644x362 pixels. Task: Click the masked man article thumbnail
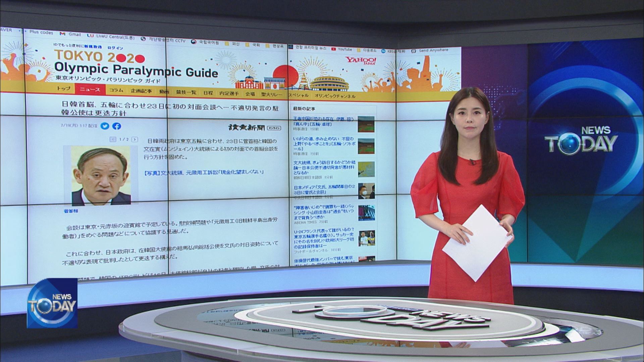(x=366, y=191)
